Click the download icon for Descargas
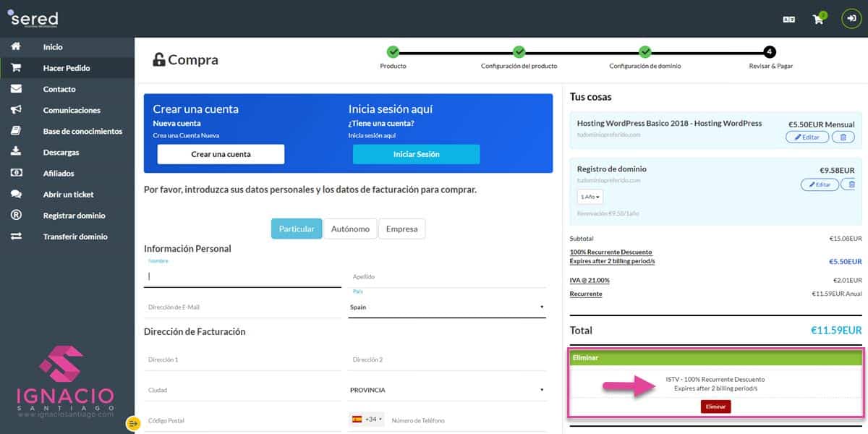This screenshot has width=868, height=434. [16, 152]
